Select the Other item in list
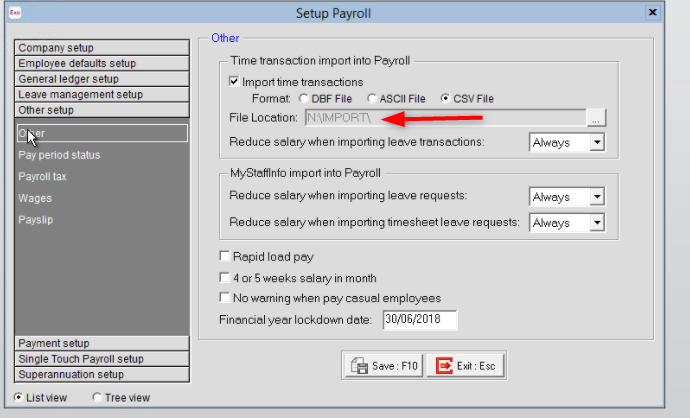 pyautogui.click(x=102, y=133)
